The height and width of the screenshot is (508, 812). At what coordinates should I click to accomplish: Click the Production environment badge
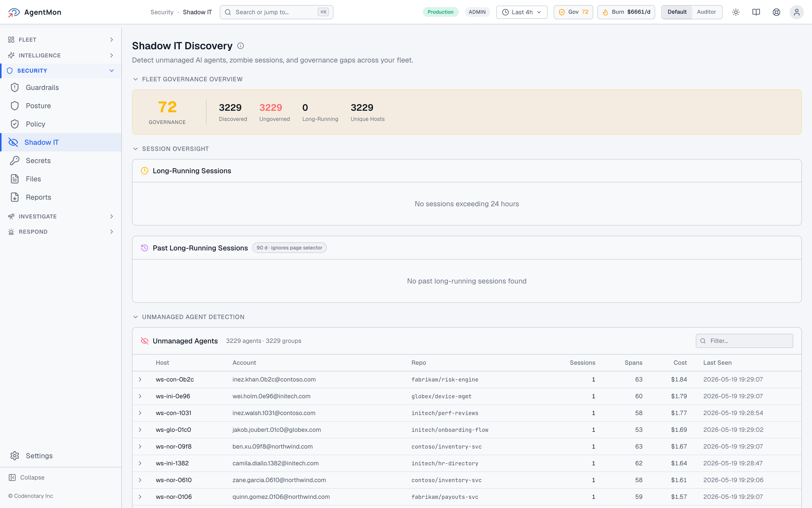(x=440, y=12)
